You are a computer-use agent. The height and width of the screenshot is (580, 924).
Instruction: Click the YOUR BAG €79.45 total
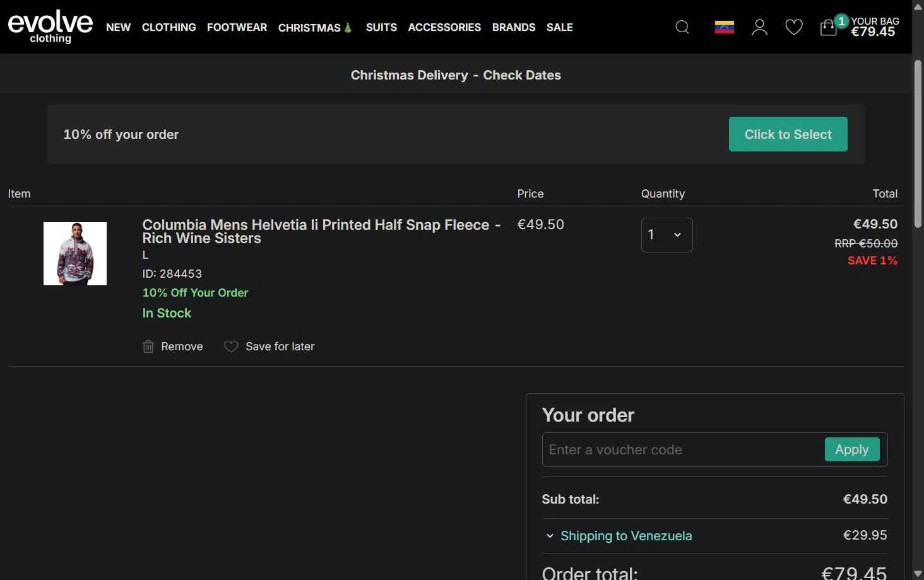875,27
